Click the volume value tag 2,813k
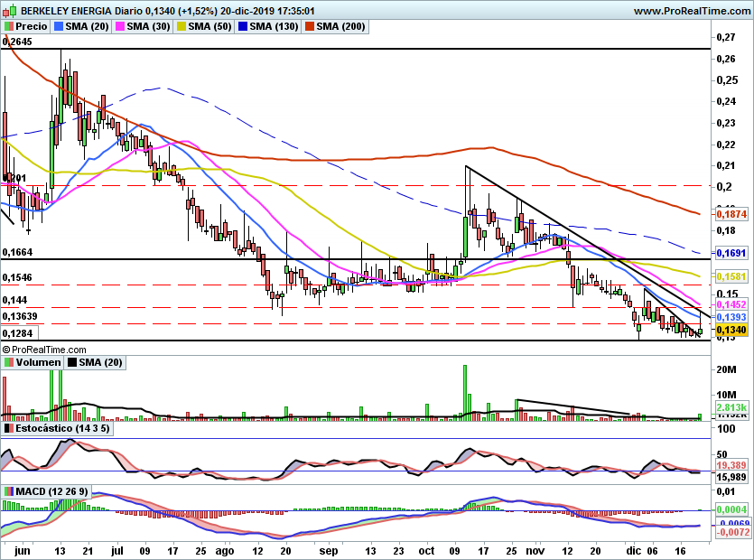 pyautogui.click(x=731, y=409)
